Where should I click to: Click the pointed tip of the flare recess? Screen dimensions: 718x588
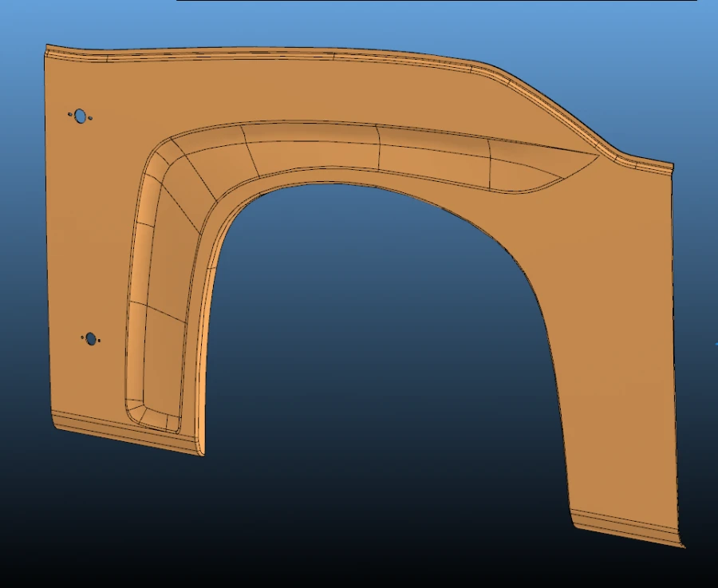(595, 154)
